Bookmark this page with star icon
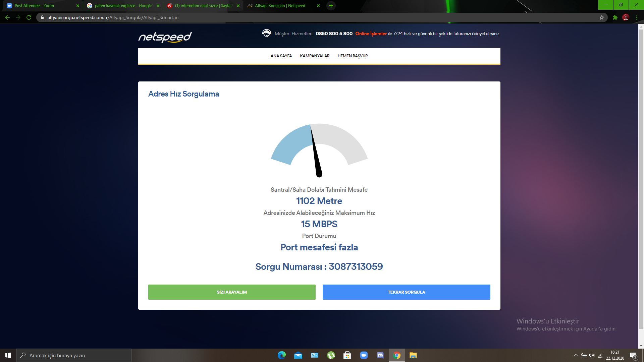The image size is (644, 362). click(602, 17)
